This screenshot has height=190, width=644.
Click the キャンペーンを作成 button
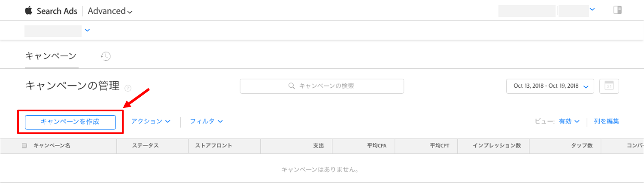click(x=70, y=122)
